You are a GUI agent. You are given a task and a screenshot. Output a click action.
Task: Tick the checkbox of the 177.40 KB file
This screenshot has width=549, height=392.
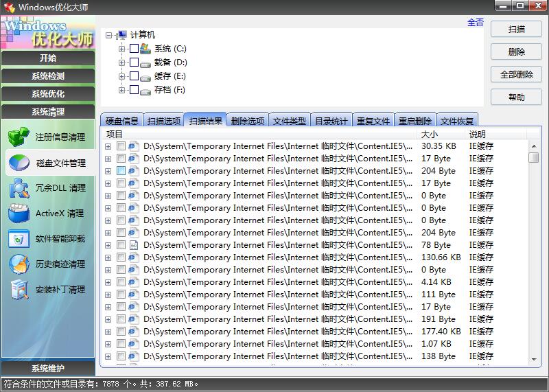[121, 331]
